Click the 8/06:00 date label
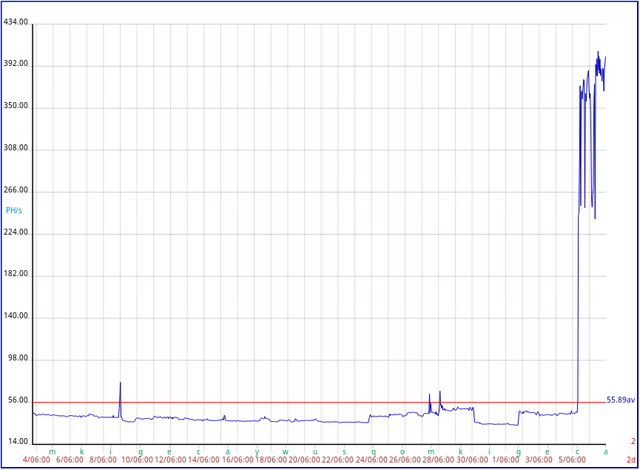The height and width of the screenshot is (470, 640). [x=103, y=460]
